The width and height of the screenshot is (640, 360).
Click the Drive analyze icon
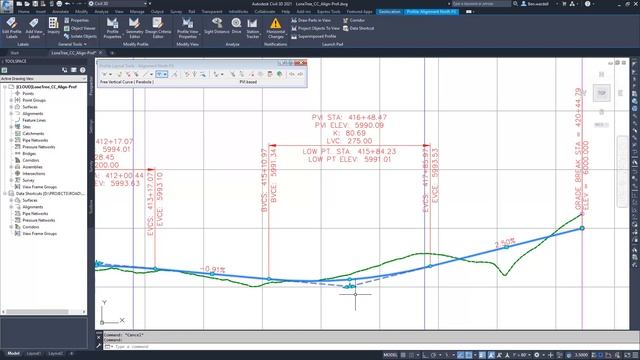(236, 25)
